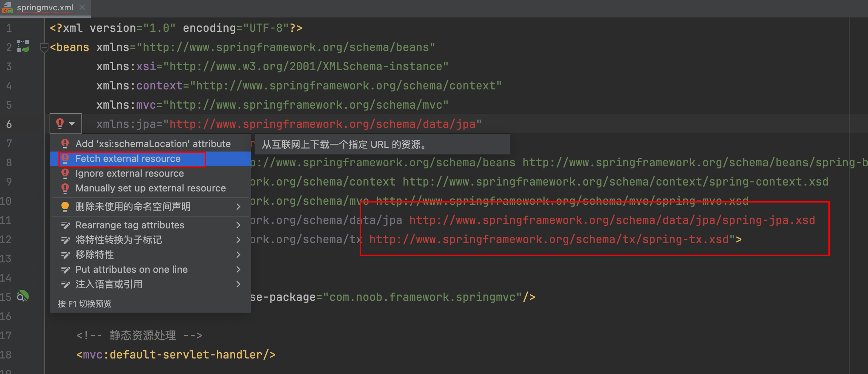Screen dimensions: 868x374
Task: Click pencil icon beside 将特性转换为子标记
Action: click(65, 240)
